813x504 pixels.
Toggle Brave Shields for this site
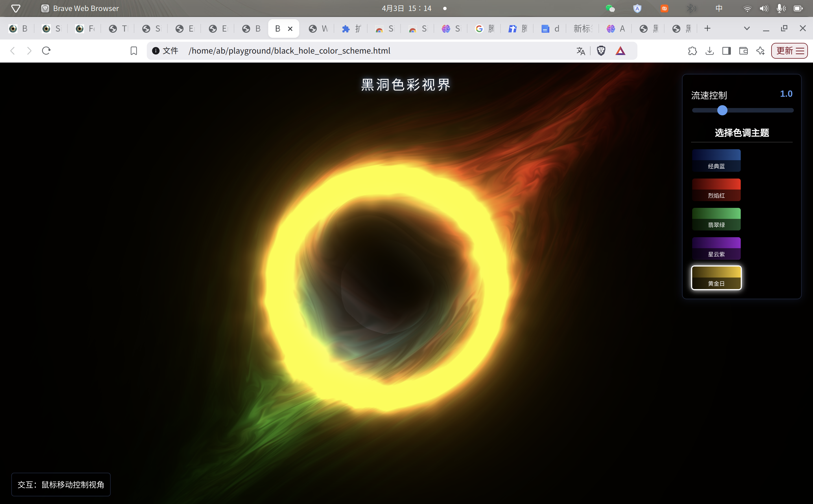coord(601,51)
